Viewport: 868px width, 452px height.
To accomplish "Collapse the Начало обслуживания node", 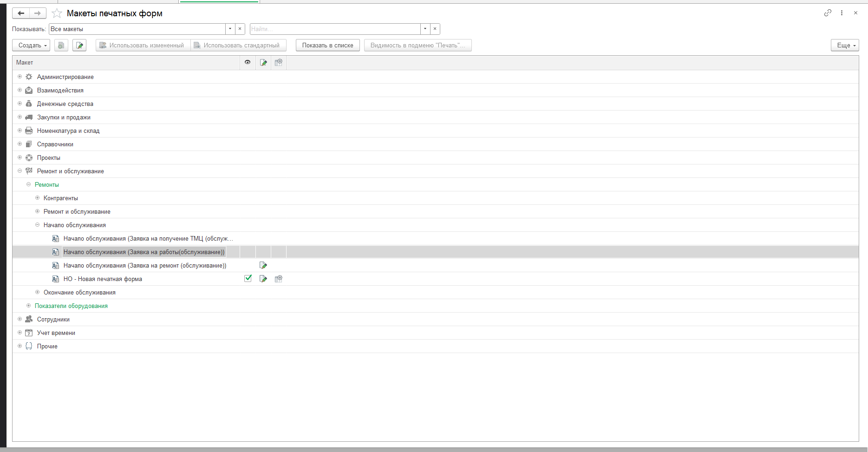I will click(x=37, y=225).
